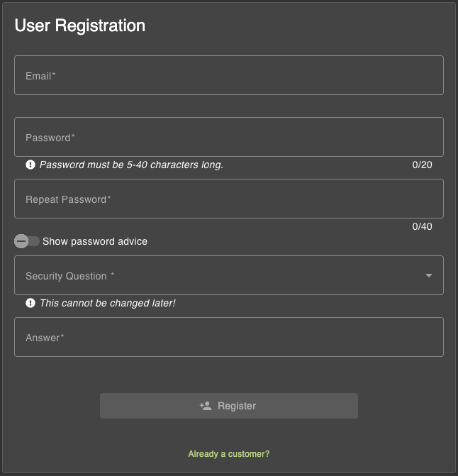The width and height of the screenshot is (458, 476).
Task: Click warning icon beside 'This cannot be changed later!'
Action: click(30, 303)
